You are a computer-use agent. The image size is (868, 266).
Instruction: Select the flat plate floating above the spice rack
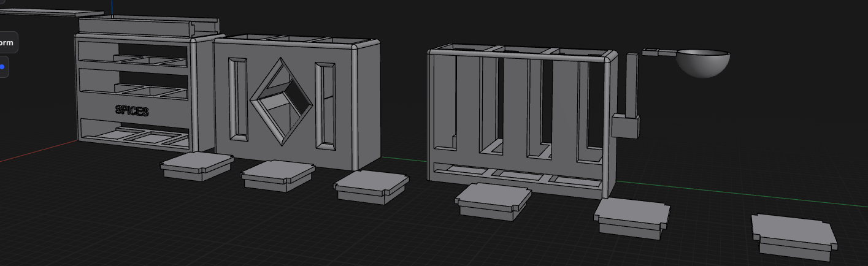coord(52,12)
